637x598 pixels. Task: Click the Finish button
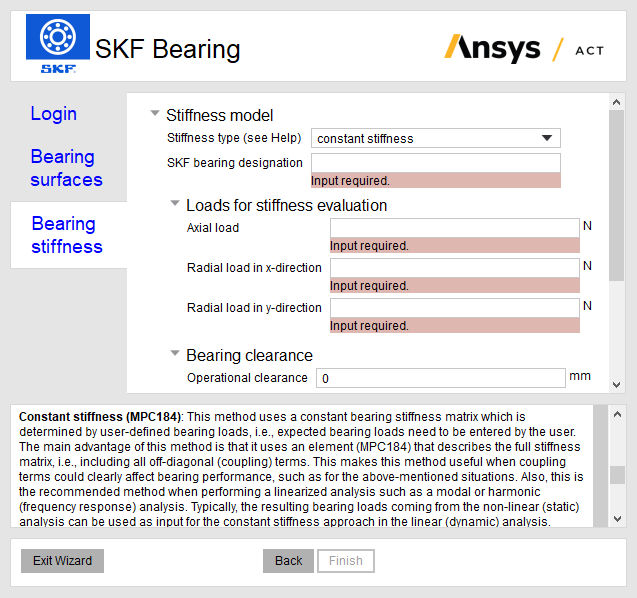click(x=346, y=561)
